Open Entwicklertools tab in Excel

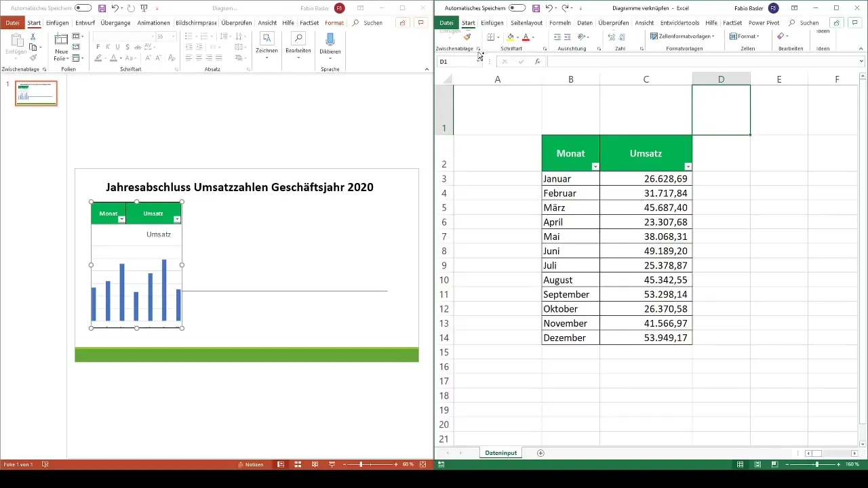pos(679,22)
